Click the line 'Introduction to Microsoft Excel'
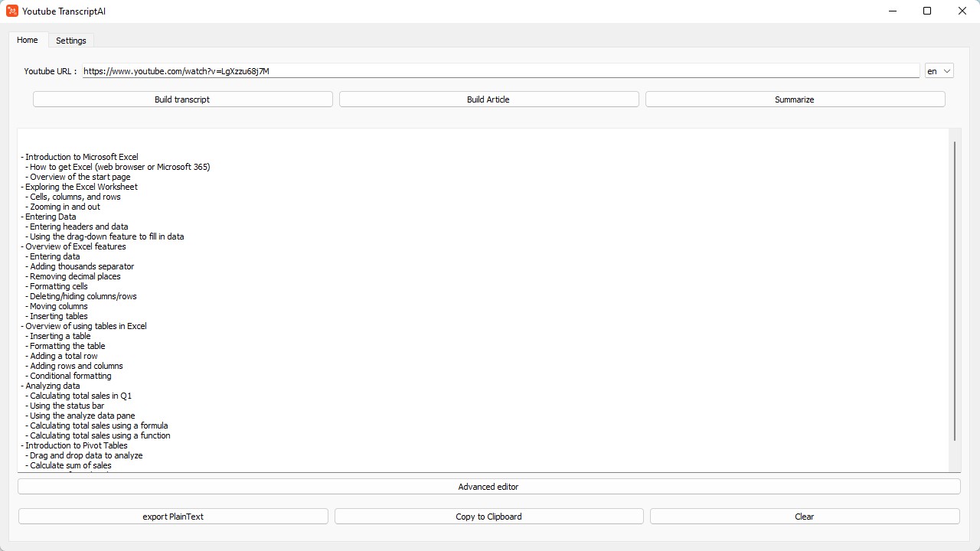This screenshot has width=980, height=551. coord(82,157)
